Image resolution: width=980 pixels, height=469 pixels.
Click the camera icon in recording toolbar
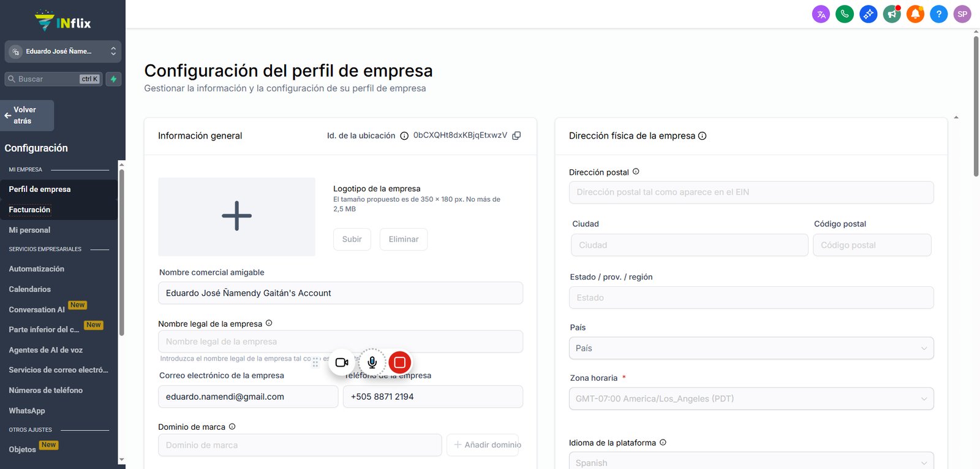point(342,362)
